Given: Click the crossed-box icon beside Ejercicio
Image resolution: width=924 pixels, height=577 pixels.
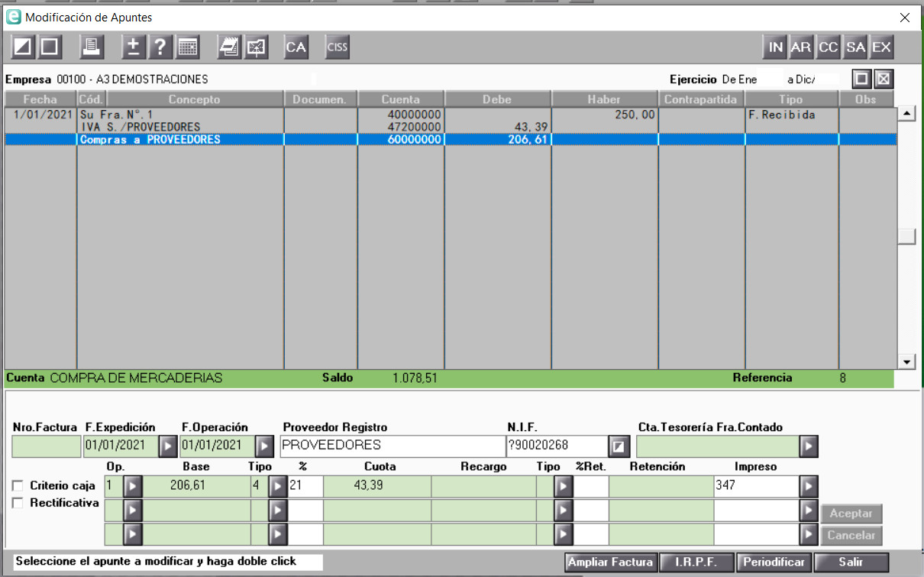Looking at the screenshot, I should (883, 79).
